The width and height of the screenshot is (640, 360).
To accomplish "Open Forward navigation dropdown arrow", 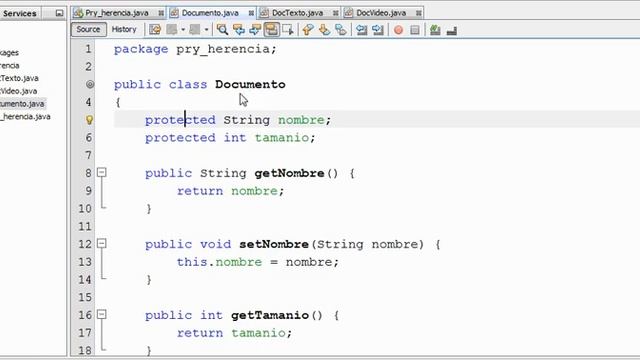I will click(x=207, y=29).
